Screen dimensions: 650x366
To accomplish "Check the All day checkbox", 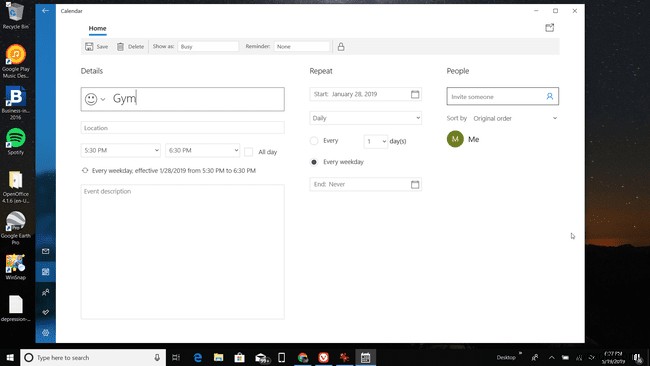I will point(248,152).
